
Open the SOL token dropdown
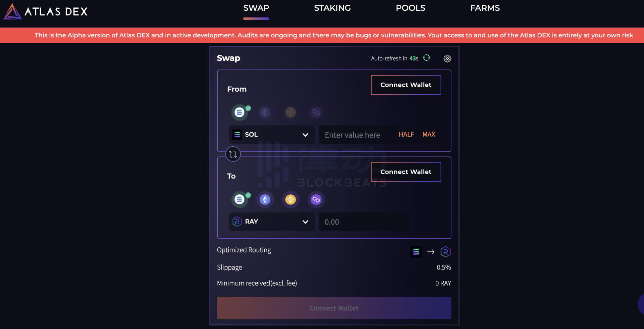point(271,134)
